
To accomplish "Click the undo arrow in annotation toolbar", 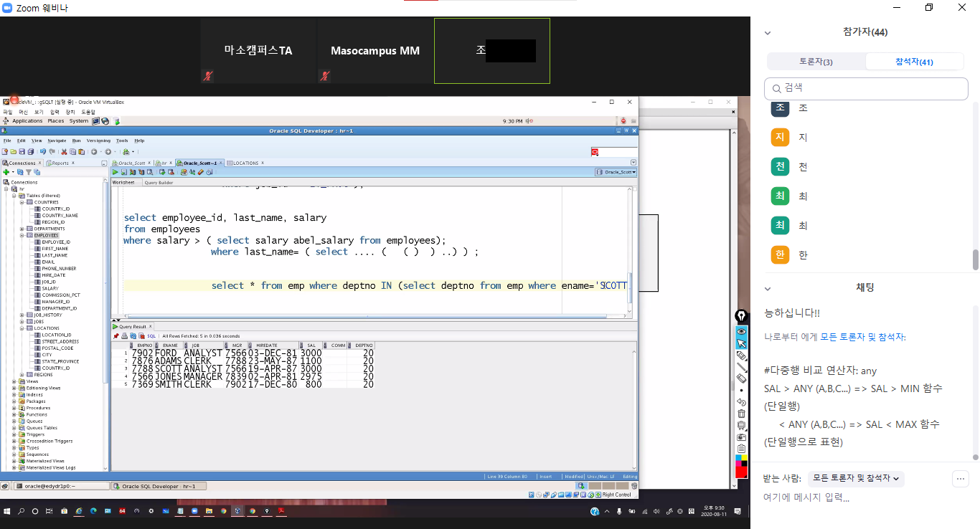I will point(742,402).
